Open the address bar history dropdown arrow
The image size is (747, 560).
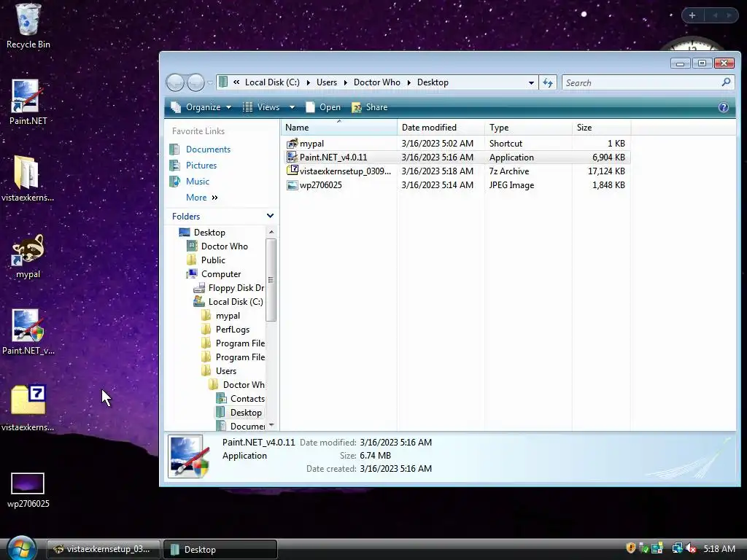(531, 83)
